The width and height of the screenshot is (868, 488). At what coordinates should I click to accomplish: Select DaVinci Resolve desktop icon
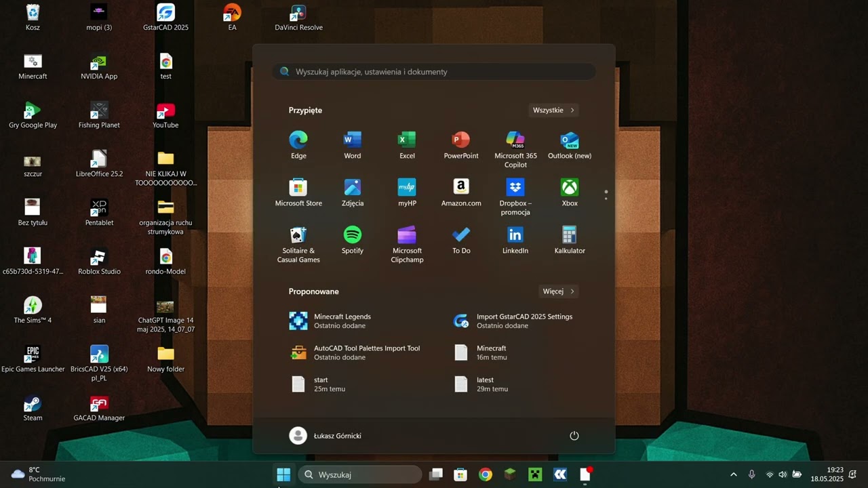coord(298,18)
